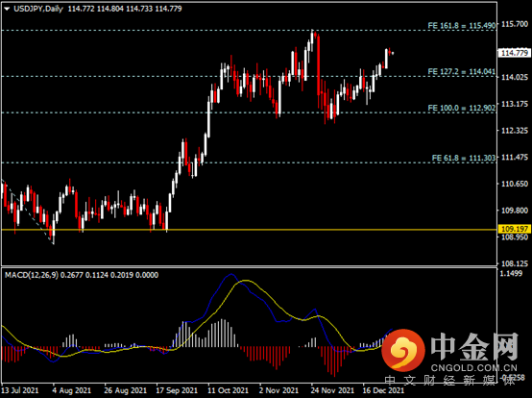The image size is (532, 398).
Task: Click the 11 Oct 2021 date marker
Action: (x=228, y=390)
